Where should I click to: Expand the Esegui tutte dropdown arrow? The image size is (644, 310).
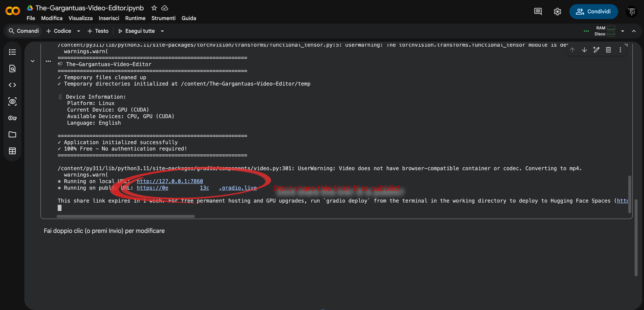click(162, 31)
